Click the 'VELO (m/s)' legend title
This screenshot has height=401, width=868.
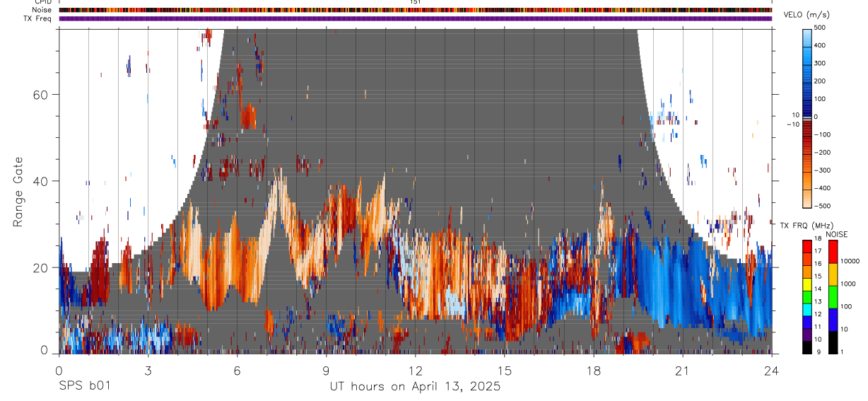808,15
